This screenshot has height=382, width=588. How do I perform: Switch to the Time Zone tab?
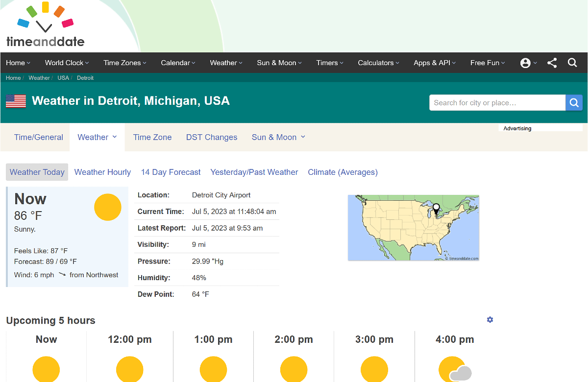click(x=152, y=137)
